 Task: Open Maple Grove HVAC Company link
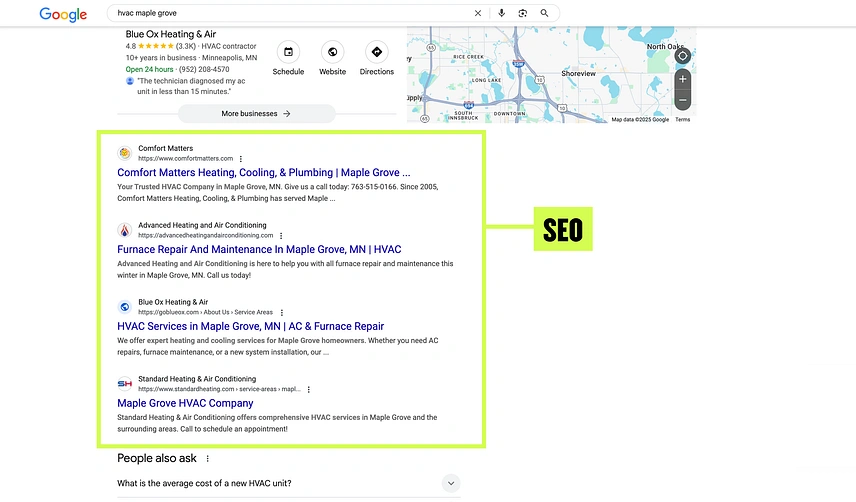point(185,403)
